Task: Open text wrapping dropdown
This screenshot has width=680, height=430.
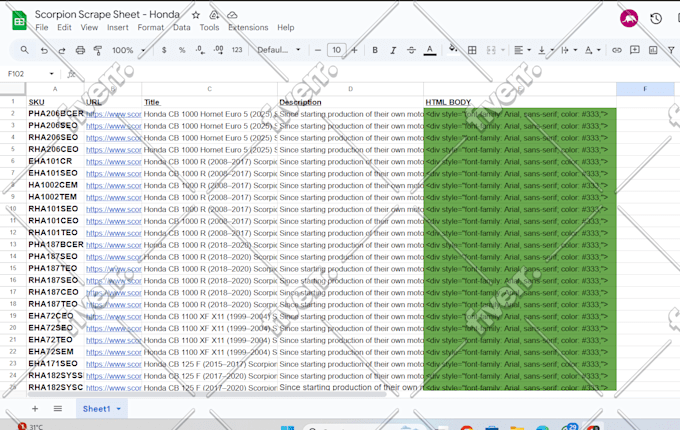Action: click(x=569, y=50)
